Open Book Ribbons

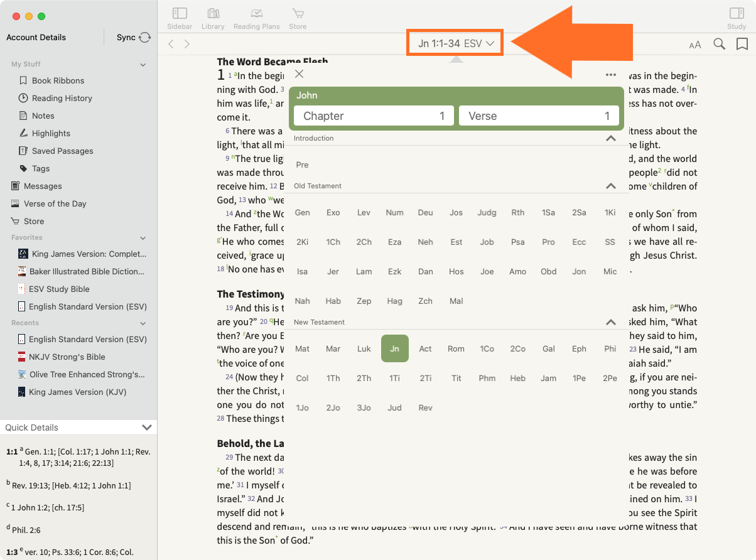(x=58, y=80)
